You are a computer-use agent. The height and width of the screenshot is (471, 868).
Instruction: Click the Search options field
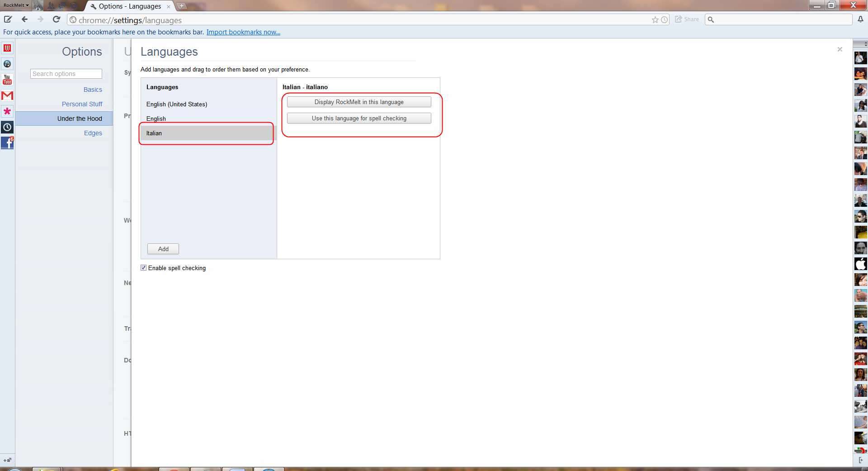click(66, 74)
